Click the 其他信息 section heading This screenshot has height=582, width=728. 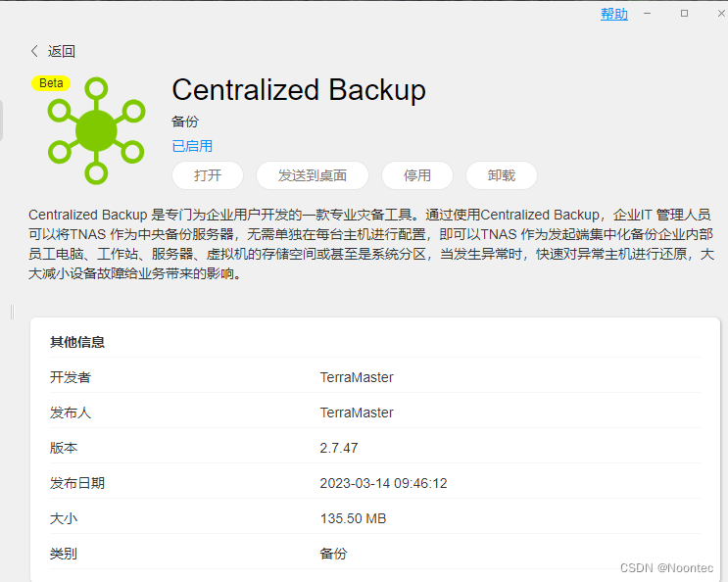point(77,342)
